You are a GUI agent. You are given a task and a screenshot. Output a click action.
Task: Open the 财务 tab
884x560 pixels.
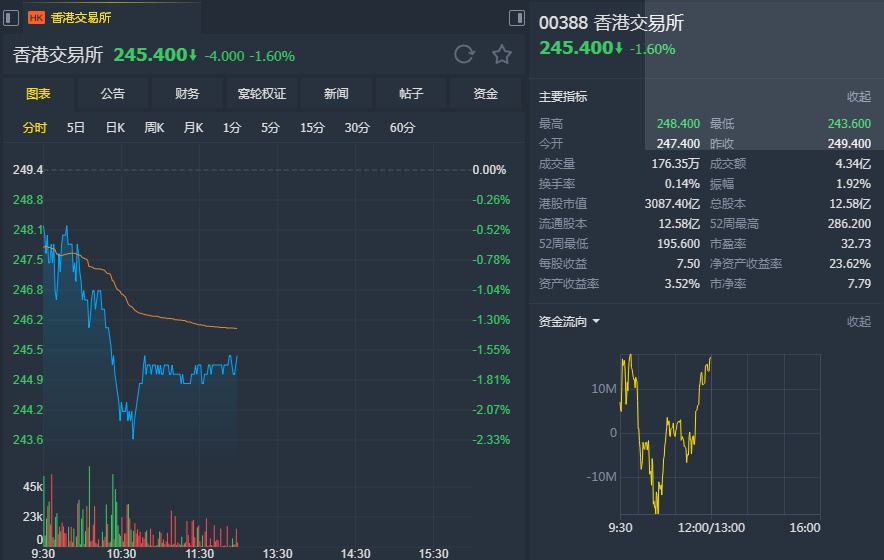click(187, 94)
